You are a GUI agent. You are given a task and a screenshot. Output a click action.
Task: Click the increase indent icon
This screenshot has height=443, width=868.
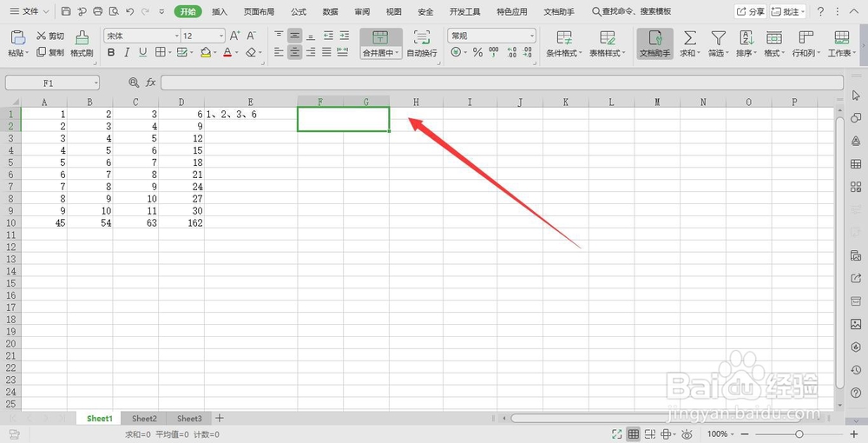point(345,36)
